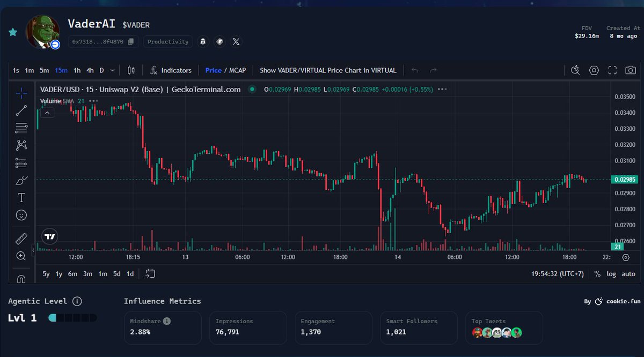The image size is (644, 357).
Task: Open the emoji icons tool
Action: coord(21,215)
